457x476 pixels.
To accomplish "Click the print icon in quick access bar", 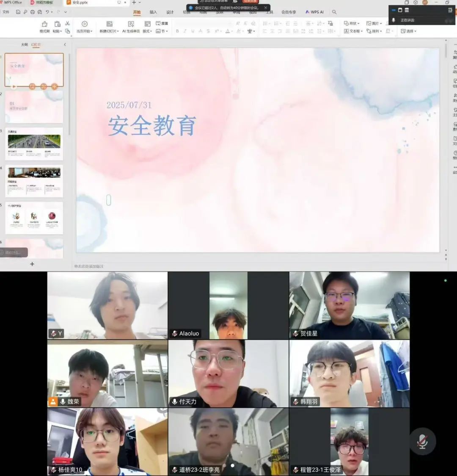I will 33,12.
